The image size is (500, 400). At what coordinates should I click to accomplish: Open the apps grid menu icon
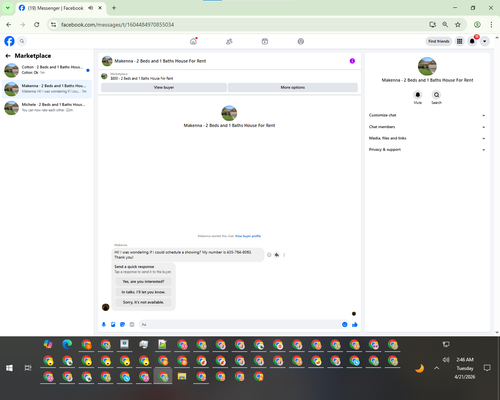[459, 41]
